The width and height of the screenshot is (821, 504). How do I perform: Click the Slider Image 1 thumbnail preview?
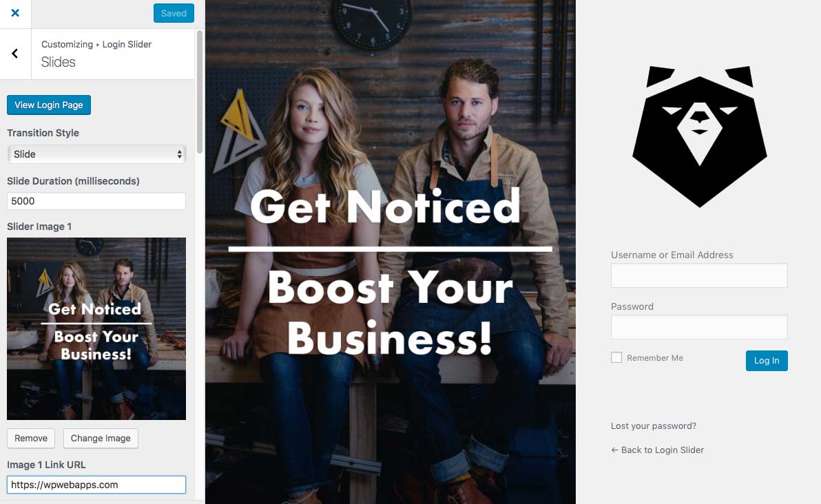tap(96, 328)
